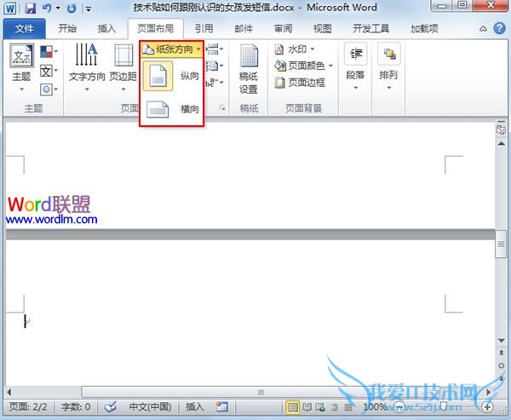Click page count 页面: 2/2
The width and height of the screenshot is (511, 420).
(28, 406)
